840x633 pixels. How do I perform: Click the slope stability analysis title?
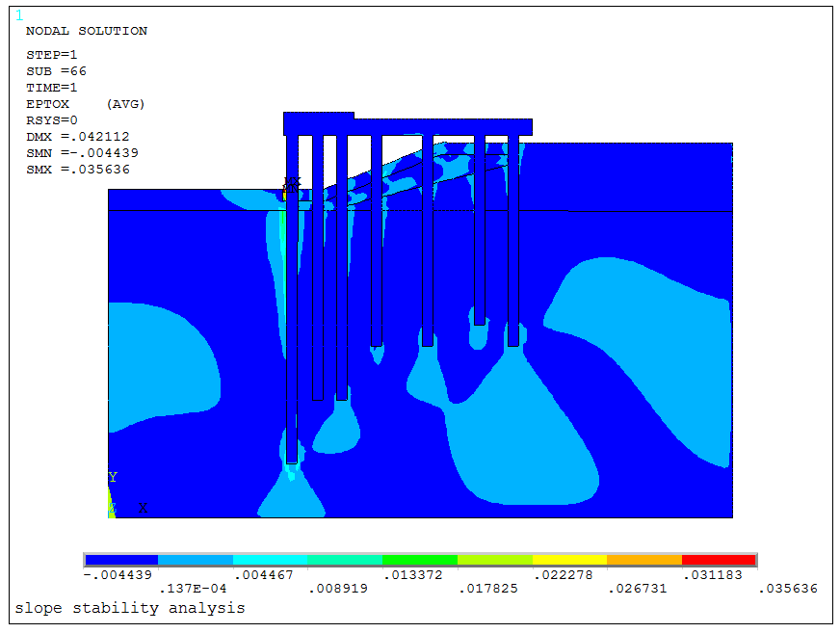pyautogui.click(x=130, y=608)
